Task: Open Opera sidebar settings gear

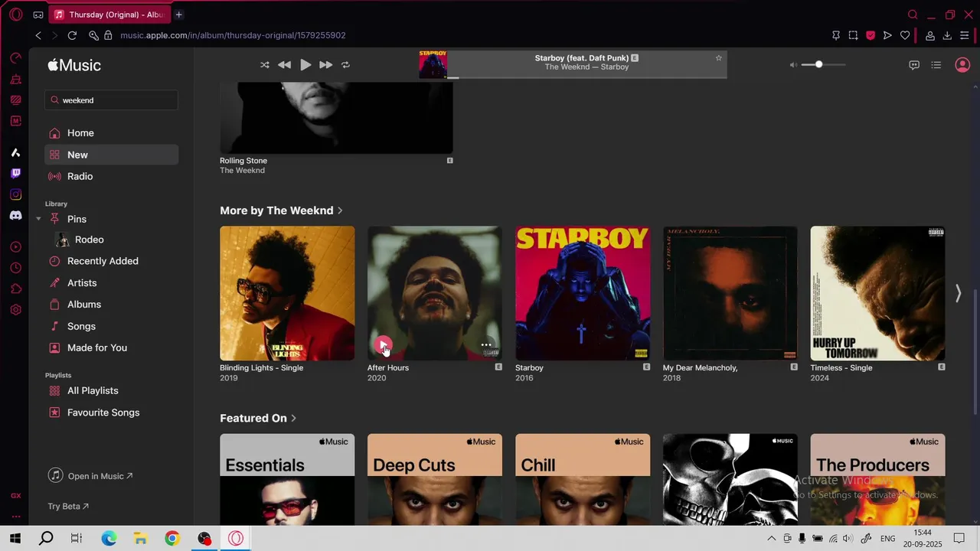Action: [15, 310]
